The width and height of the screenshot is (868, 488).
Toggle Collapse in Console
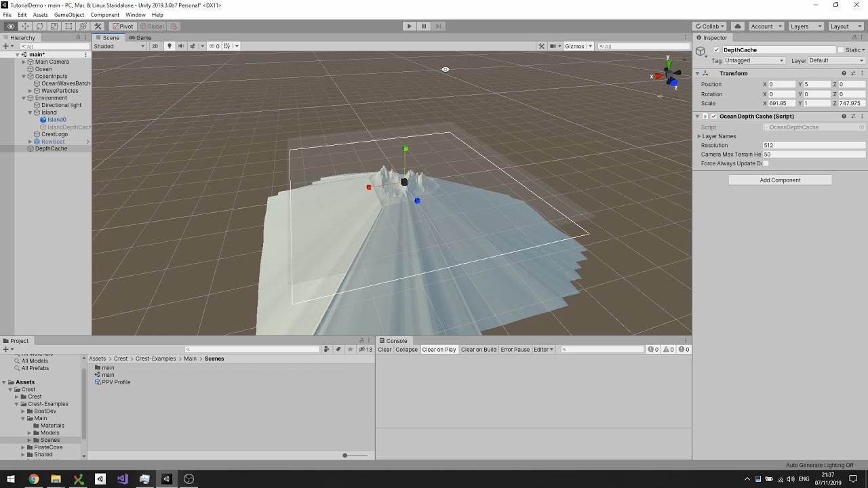coord(406,350)
